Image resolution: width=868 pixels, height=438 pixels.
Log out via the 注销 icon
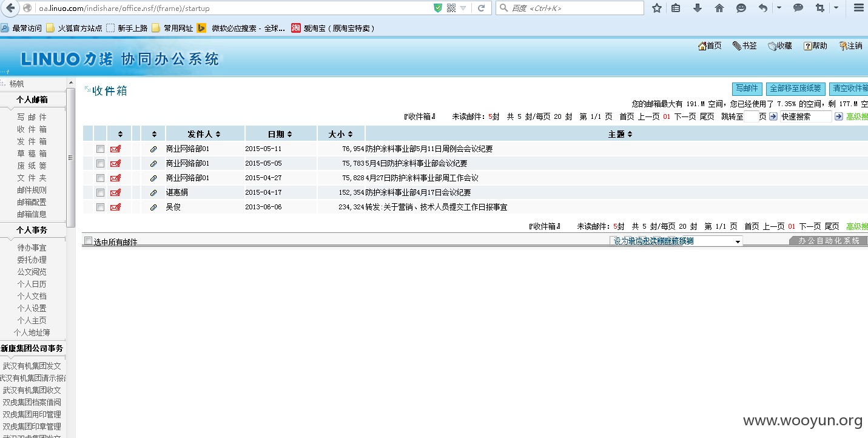coord(850,45)
